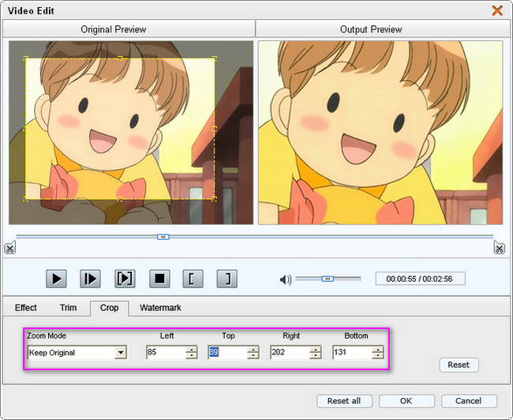Click the Bottom crop value field
This screenshot has width=513, height=420.
click(352, 353)
